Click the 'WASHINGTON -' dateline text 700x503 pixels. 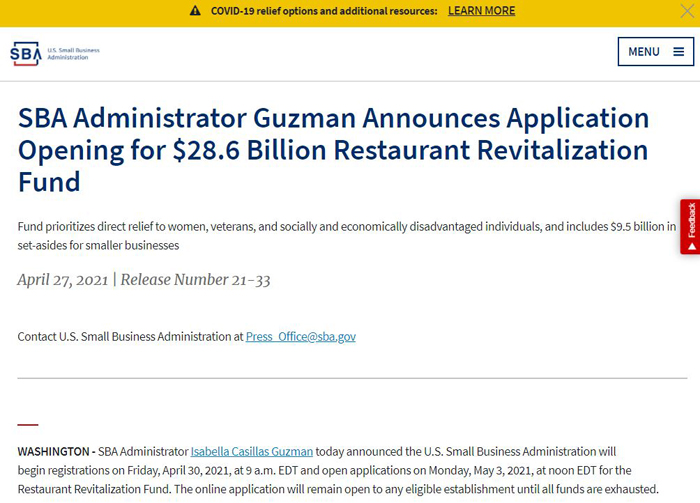click(x=56, y=452)
